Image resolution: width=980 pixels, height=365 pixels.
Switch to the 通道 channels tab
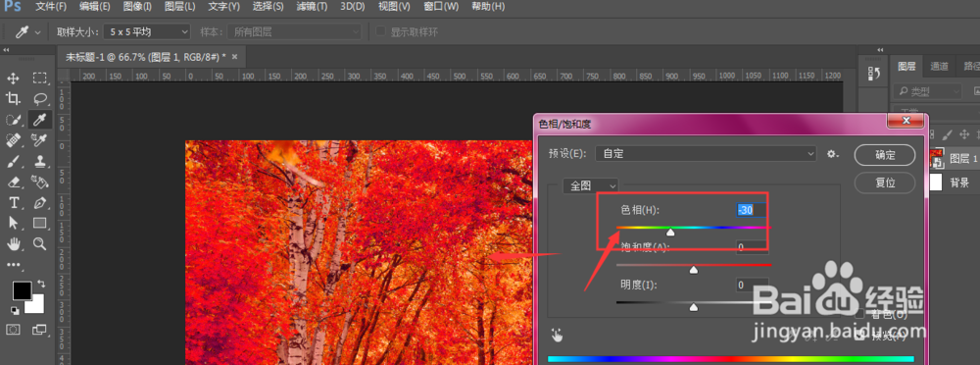939,67
